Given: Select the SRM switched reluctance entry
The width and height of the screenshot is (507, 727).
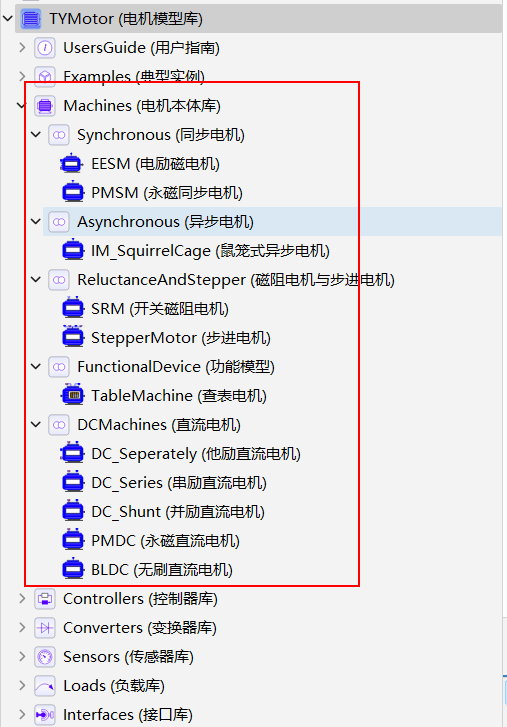Looking at the screenshot, I should 146,309.
